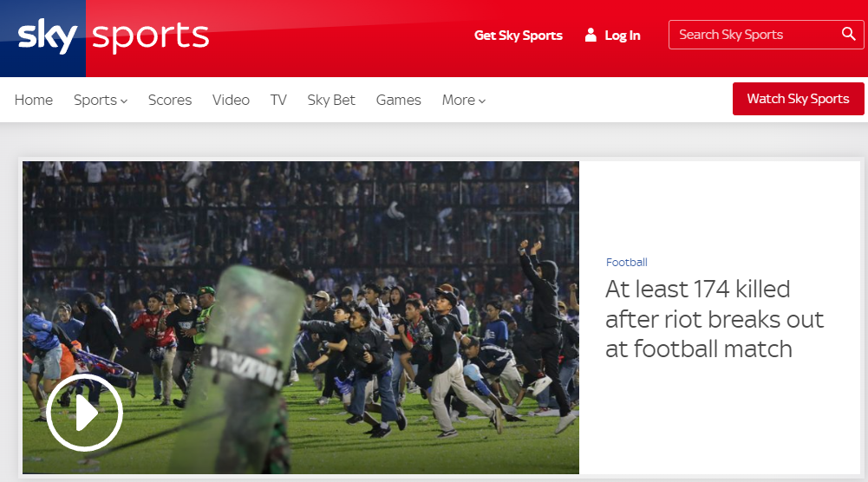Viewport: 868px width, 482px height.
Task: Navigate to the Video section
Action: (x=231, y=100)
